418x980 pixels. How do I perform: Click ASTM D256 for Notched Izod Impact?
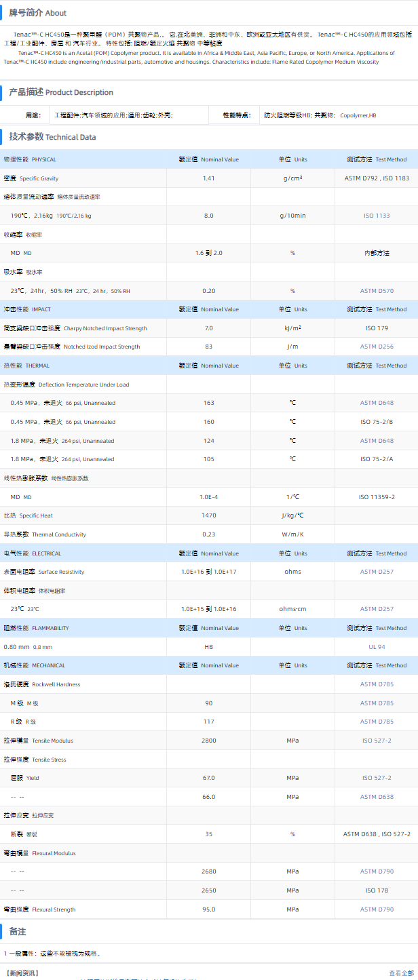tap(377, 347)
